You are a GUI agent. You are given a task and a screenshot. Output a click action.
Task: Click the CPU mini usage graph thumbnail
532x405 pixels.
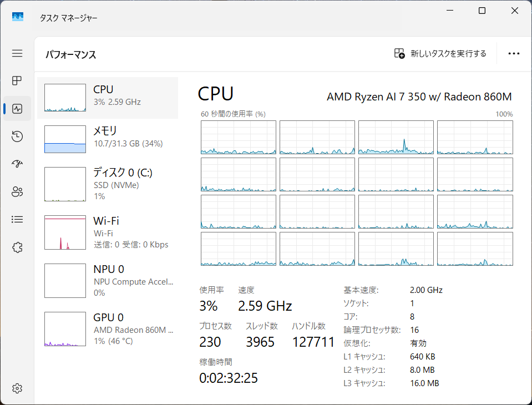pyautogui.click(x=65, y=98)
